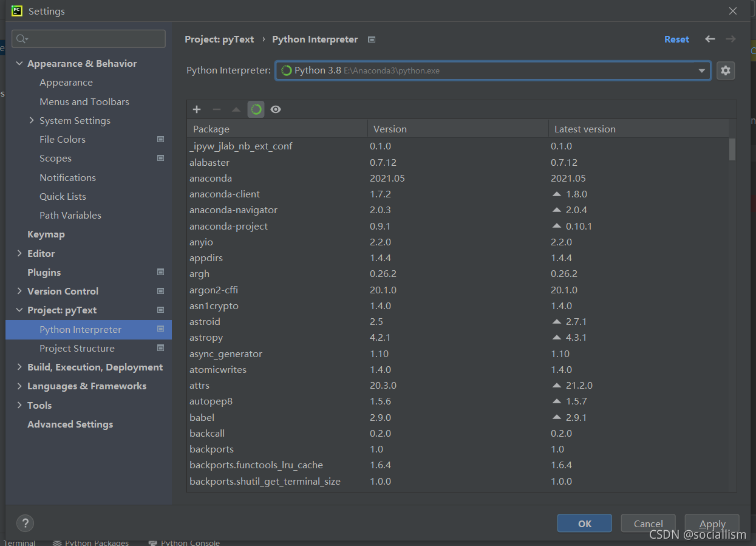Click the install package plus icon
This screenshot has width=756, height=546.
(x=197, y=109)
